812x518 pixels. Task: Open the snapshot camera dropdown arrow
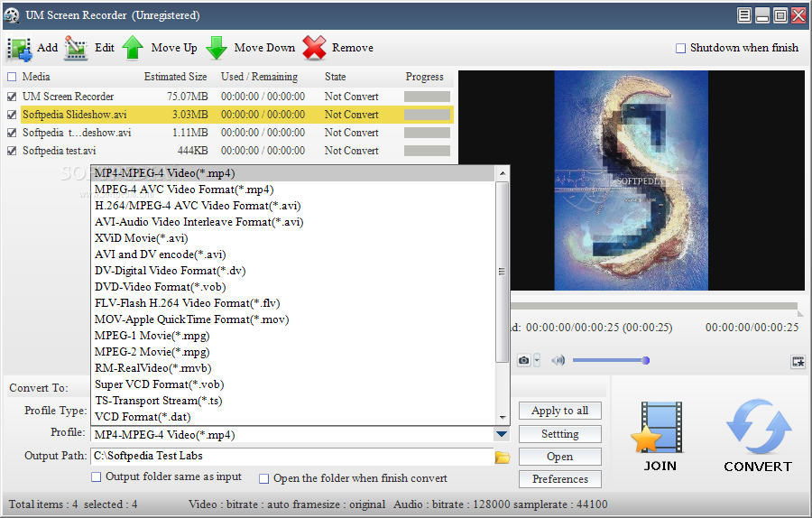[537, 360]
